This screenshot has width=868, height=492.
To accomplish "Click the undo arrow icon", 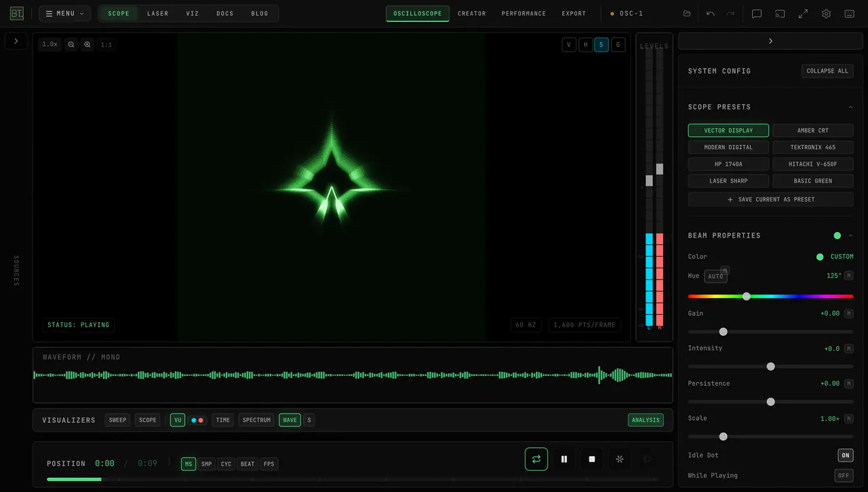I will (710, 14).
